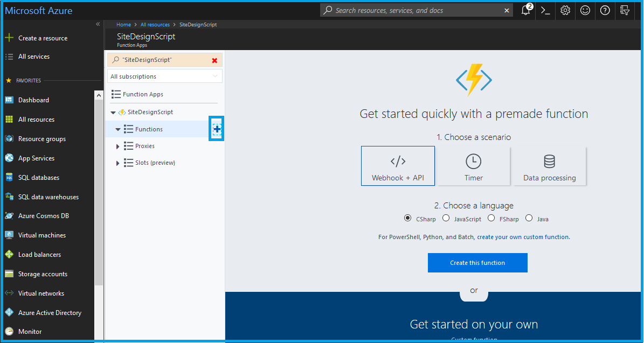Click the Storage accounts icon
Image resolution: width=644 pixels, height=343 pixels.
[x=9, y=274]
